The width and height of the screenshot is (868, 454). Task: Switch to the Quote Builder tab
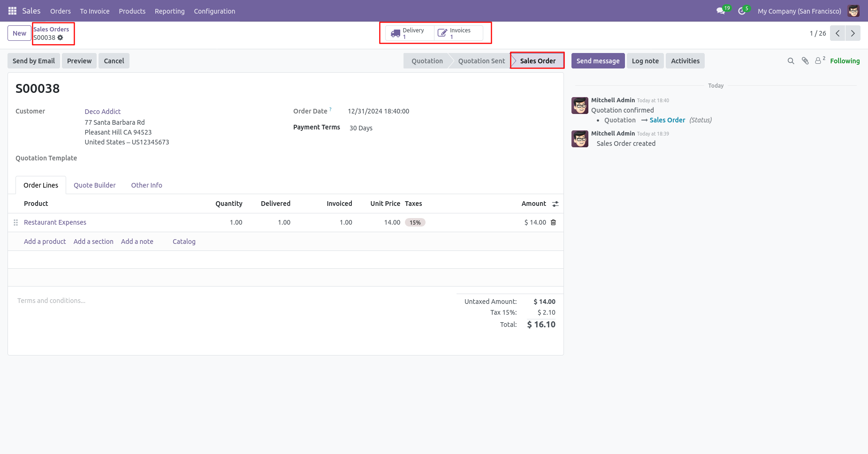click(94, 185)
